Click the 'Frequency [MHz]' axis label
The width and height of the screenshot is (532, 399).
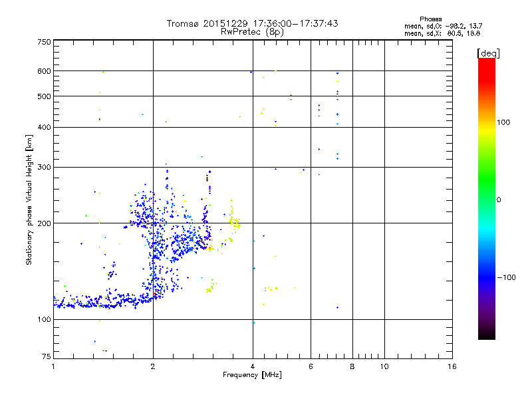click(x=252, y=375)
